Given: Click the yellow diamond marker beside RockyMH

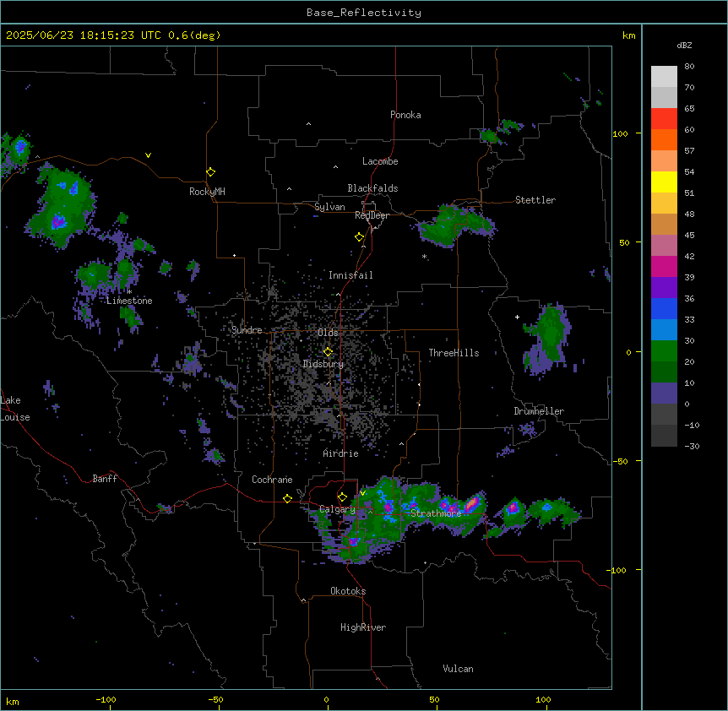Looking at the screenshot, I should tap(210, 172).
